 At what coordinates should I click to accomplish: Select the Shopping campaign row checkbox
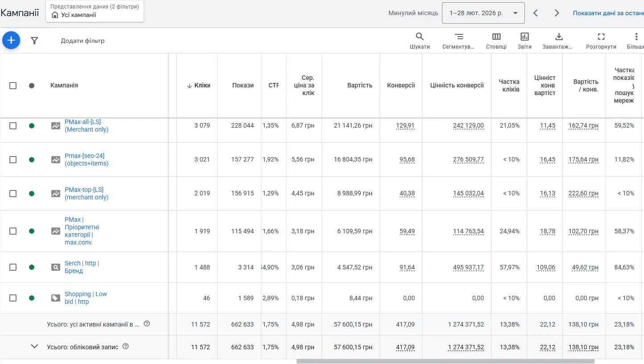13,298
